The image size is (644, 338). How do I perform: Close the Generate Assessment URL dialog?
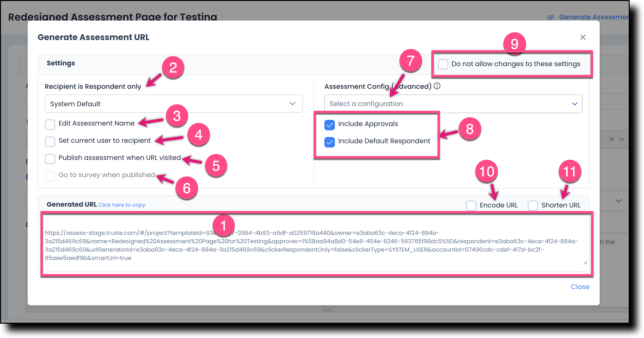(583, 37)
